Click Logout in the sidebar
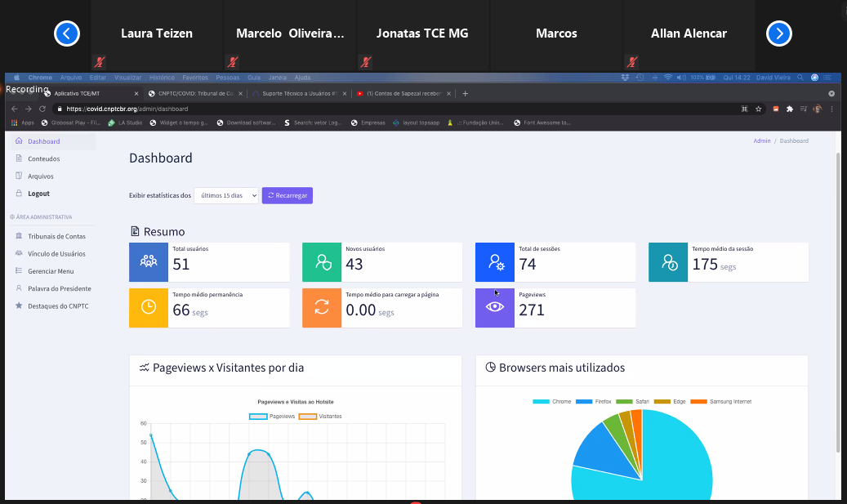Screen dimensions: 847x504 pyautogui.click(x=39, y=194)
